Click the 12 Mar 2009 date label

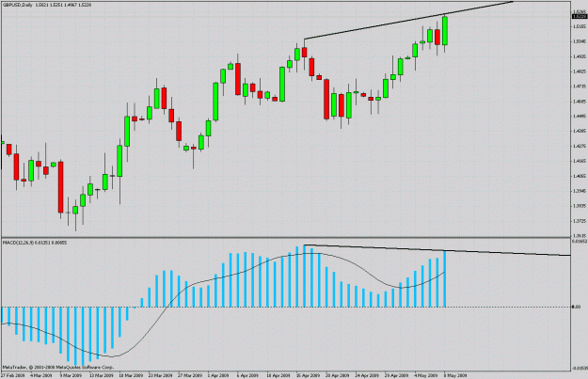[x=102, y=375]
